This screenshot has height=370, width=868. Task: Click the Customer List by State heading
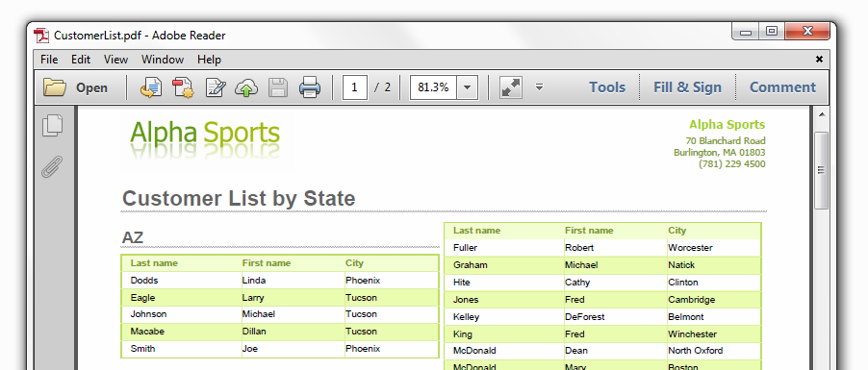coord(239,199)
